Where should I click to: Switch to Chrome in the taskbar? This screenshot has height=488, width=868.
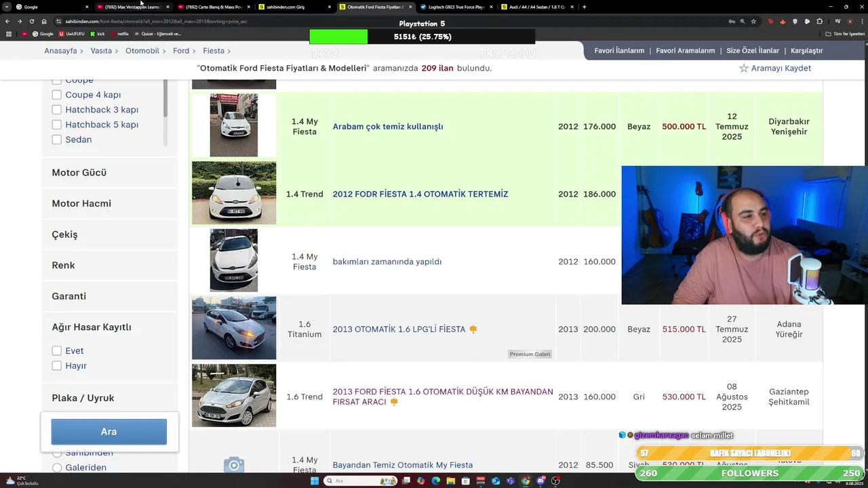pos(526,481)
